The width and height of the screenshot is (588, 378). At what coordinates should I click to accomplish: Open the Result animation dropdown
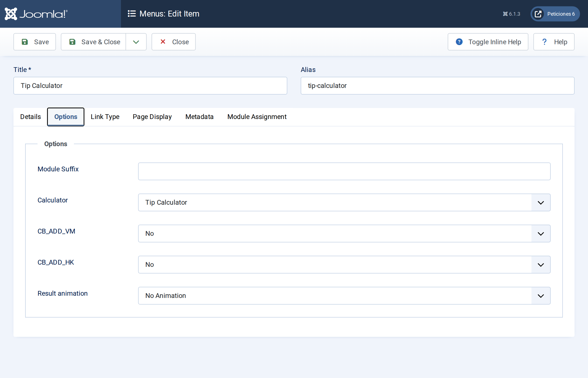pos(344,296)
